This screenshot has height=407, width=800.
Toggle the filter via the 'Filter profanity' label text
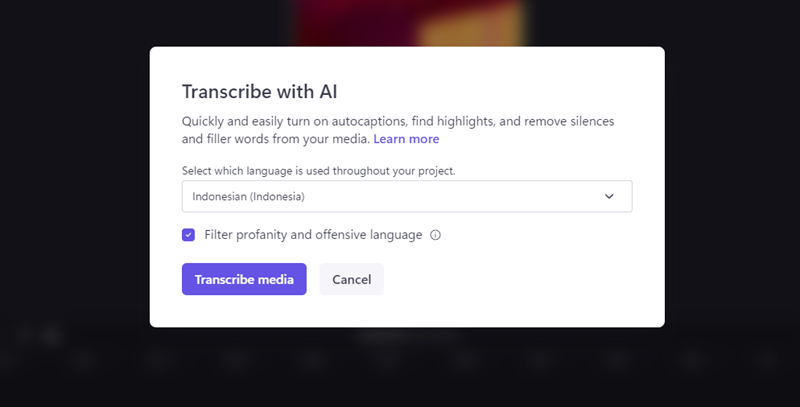(313, 235)
